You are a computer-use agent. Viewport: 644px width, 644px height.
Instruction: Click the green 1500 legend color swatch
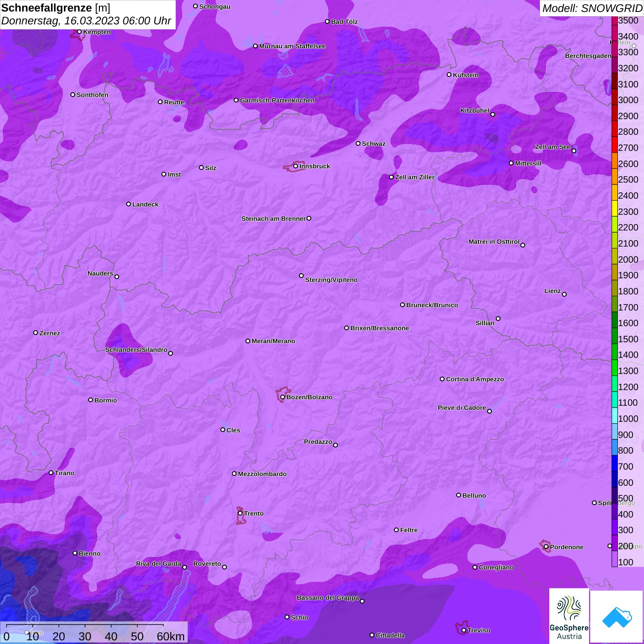(615, 336)
